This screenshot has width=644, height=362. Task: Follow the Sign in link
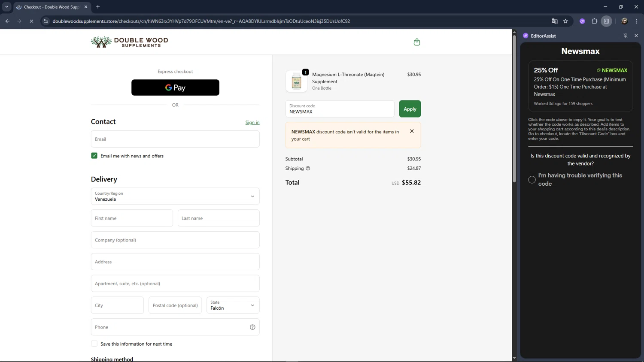coord(252,123)
